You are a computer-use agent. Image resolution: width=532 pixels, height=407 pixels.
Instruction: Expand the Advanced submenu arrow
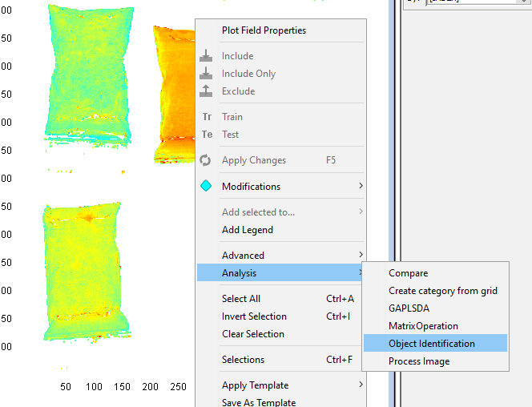(x=361, y=256)
